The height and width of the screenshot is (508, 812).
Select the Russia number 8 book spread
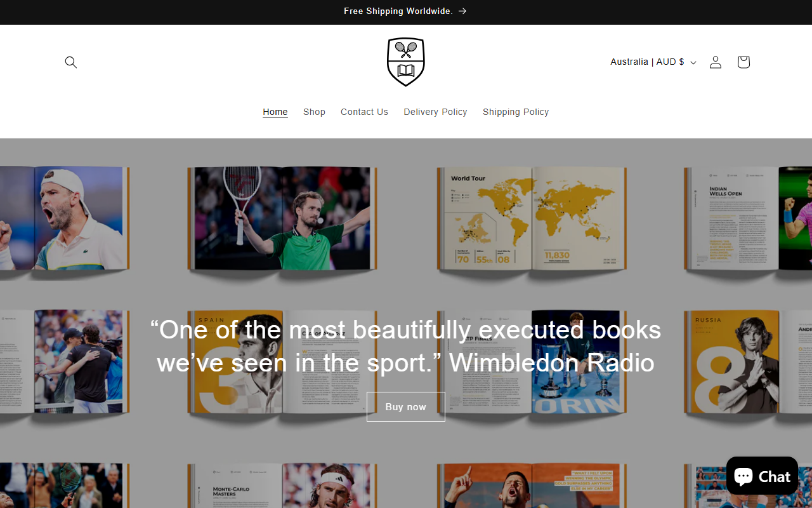point(748,362)
